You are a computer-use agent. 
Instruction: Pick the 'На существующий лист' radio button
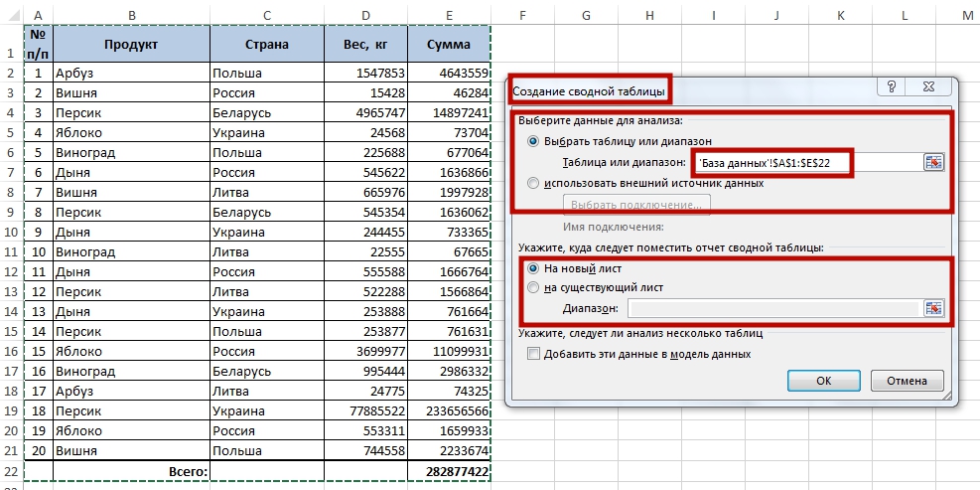pyautogui.click(x=534, y=287)
